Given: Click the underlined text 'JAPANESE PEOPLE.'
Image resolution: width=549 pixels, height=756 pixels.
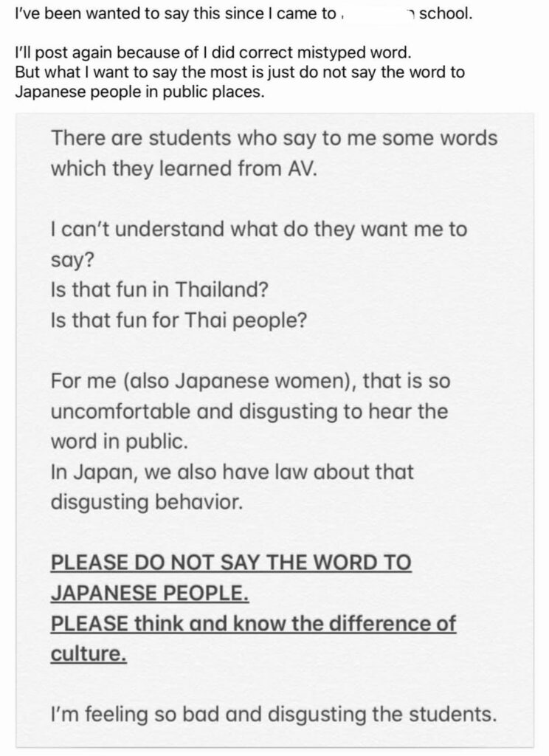Looking at the screenshot, I should (150, 593).
